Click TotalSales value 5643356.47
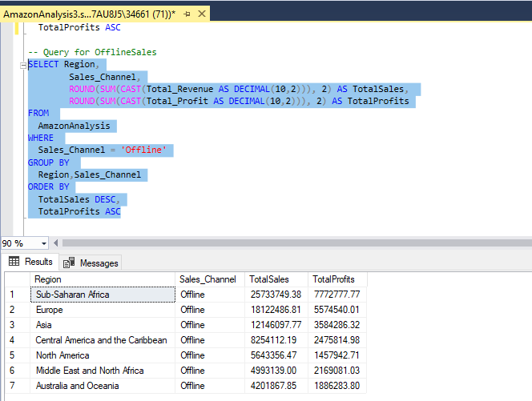The width and height of the screenshot is (532, 401). tap(276, 355)
